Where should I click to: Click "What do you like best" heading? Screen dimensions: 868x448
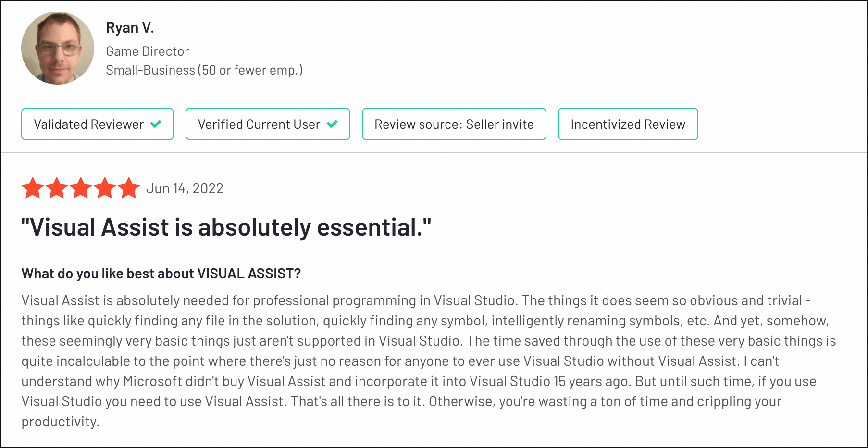coord(161,274)
